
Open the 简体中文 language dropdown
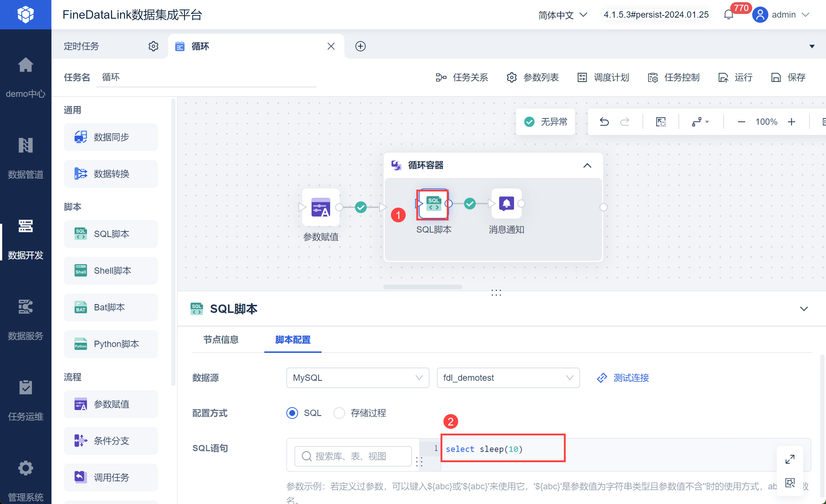pyautogui.click(x=562, y=15)
